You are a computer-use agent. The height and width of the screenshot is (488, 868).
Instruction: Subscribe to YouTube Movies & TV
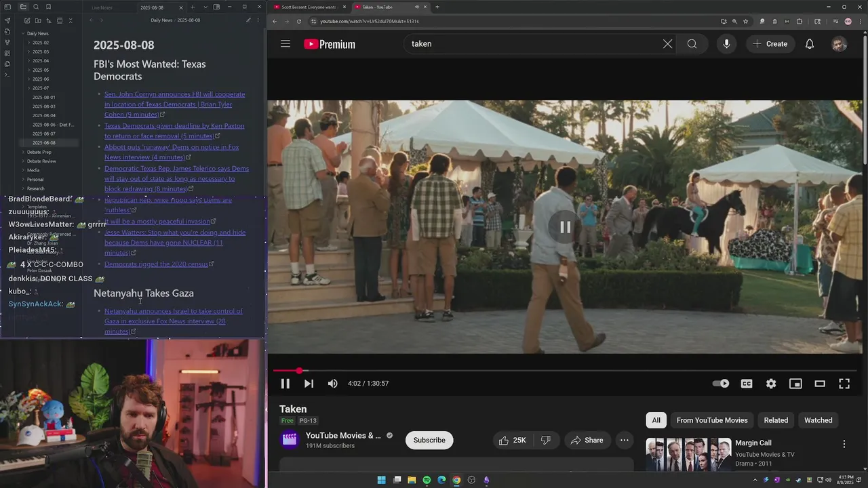click(x=429, y=441)
